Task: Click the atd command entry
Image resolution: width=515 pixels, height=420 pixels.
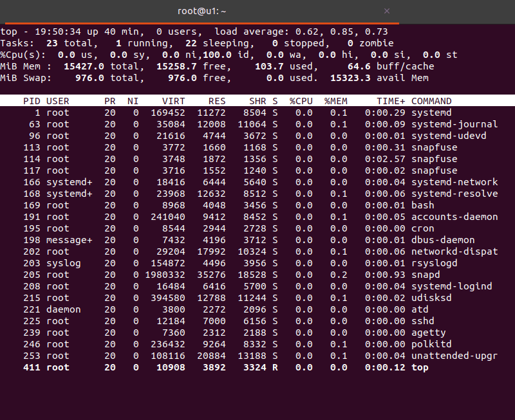Action: click(420, 309)
